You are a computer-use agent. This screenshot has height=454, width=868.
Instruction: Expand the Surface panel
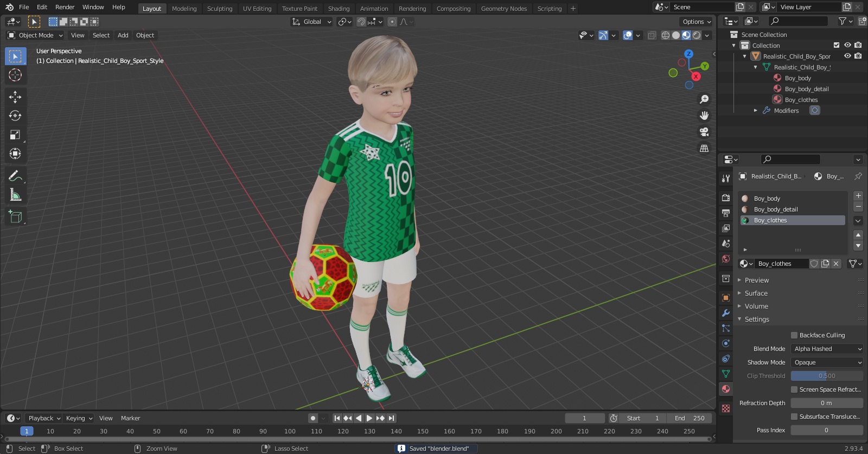[756, 293]
